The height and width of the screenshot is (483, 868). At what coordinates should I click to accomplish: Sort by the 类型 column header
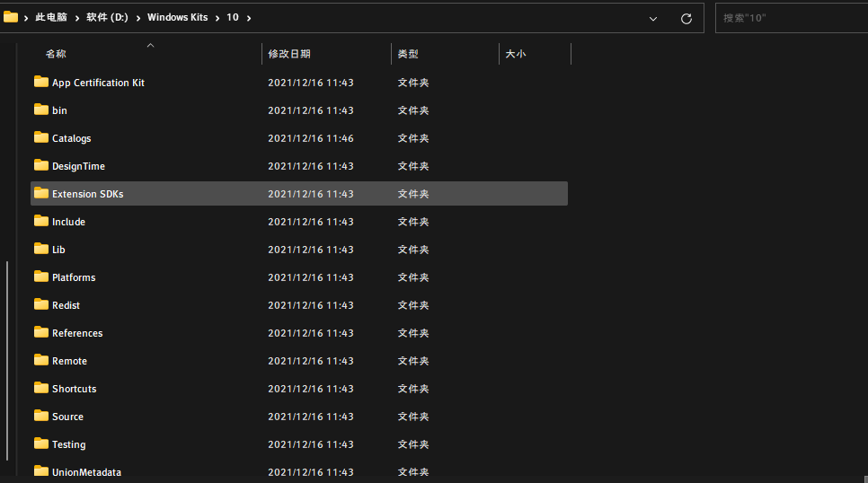[408, 54]
